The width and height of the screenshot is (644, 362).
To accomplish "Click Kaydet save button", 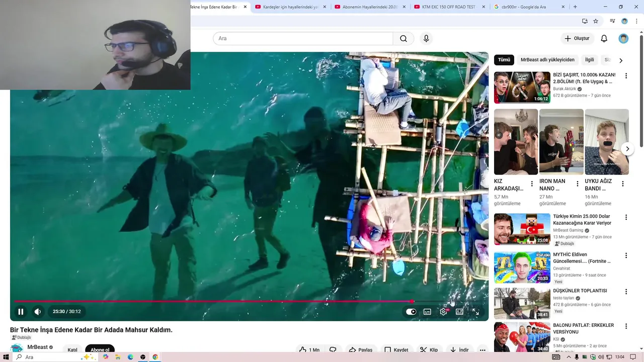I will tap(396, 350).
